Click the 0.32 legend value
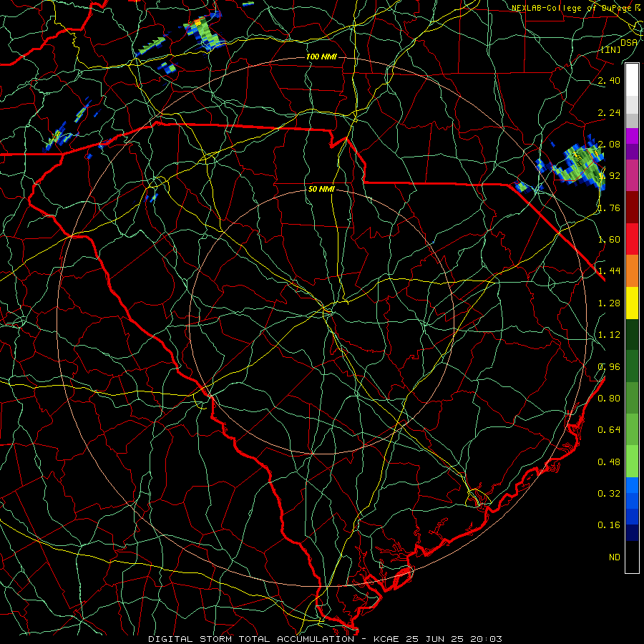This screenshot has height=644, width=644. [x=609, y=494]
